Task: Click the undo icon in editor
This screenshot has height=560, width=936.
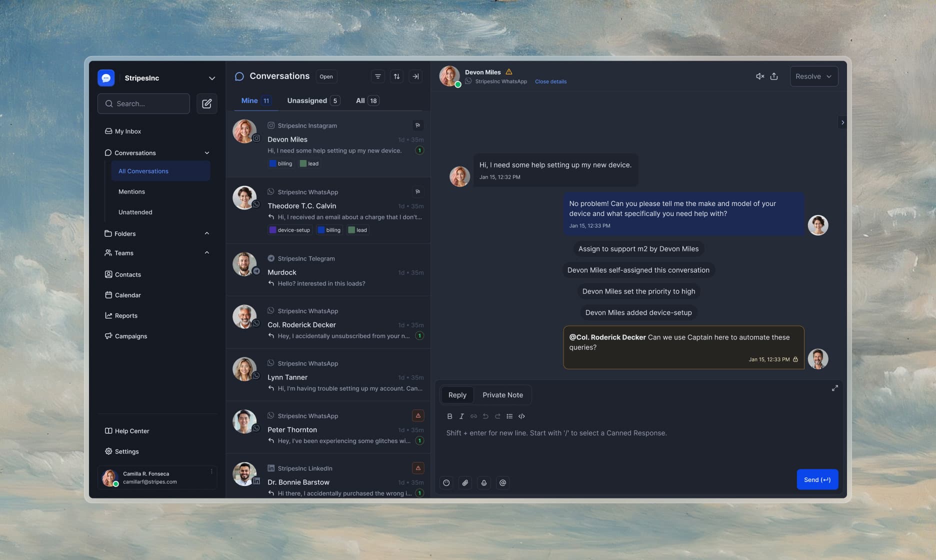Action: (485, 416)
